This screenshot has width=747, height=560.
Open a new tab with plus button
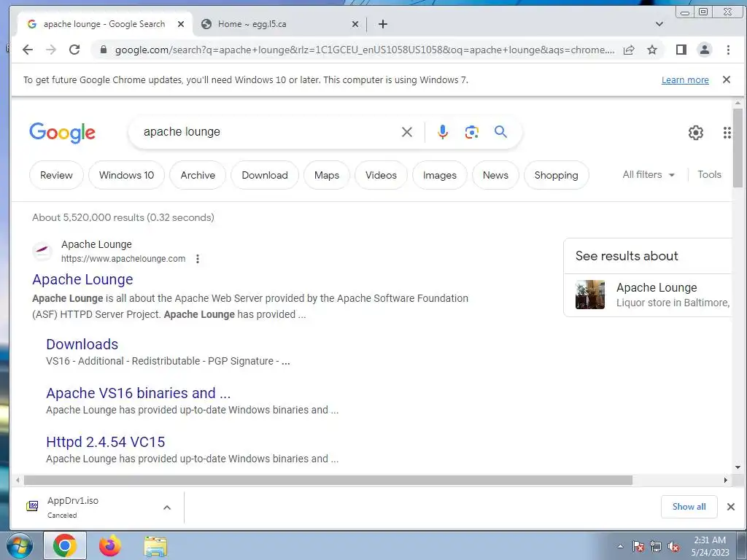pyautogui.click(x=382, y=24)
